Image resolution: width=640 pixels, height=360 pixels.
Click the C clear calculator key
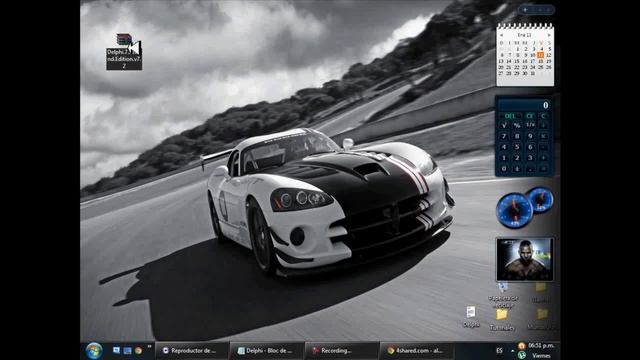[x=543, y=116]
